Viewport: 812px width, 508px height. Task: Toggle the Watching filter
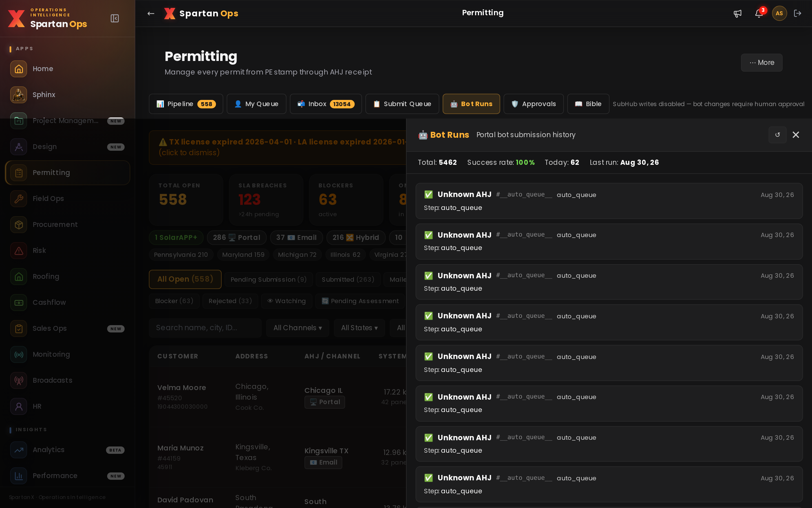point(286,301)
